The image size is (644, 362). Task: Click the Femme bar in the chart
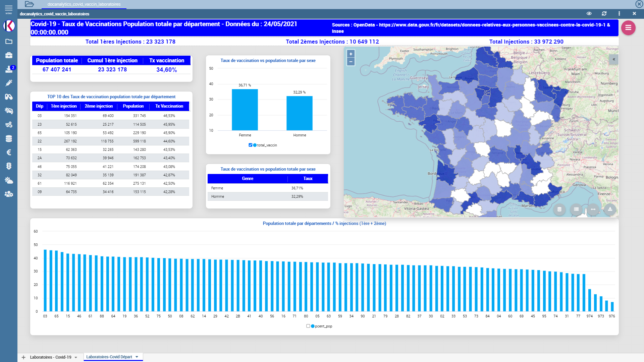coord(245,110)
